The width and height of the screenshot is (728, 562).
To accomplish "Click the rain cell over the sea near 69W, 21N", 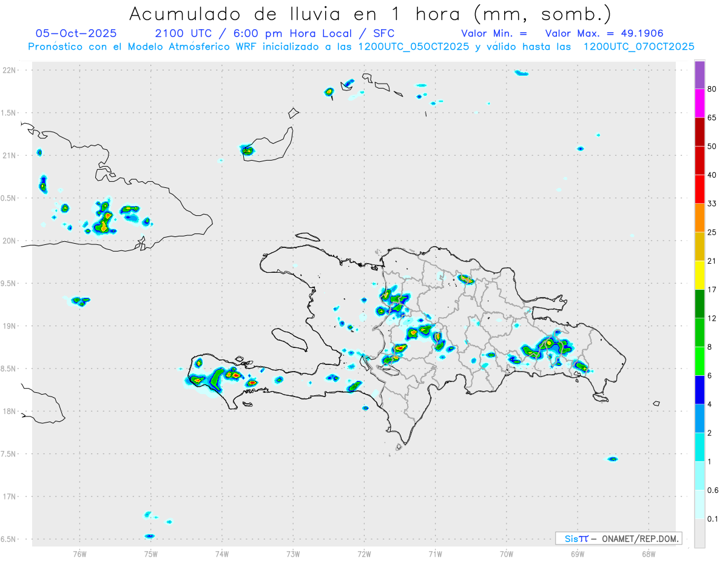I will [x=581, y=149].
